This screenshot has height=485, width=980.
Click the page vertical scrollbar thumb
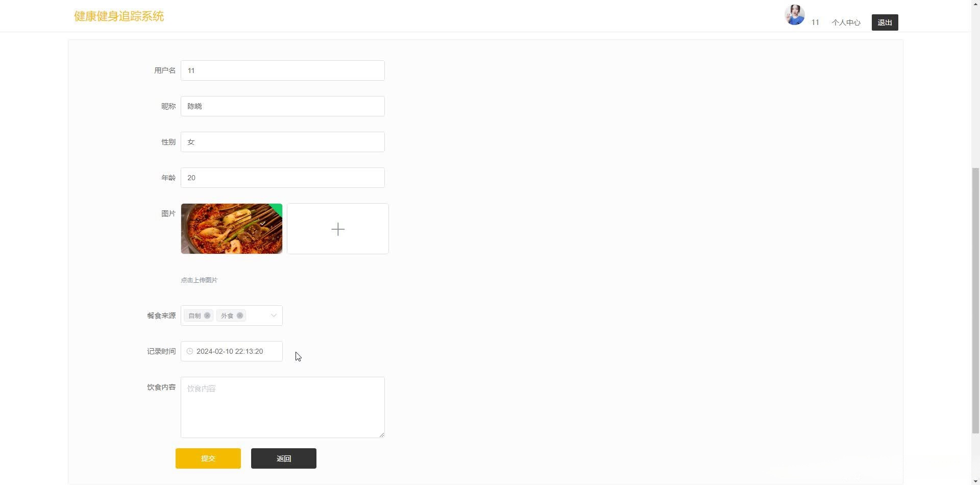[x=975, y=301]
